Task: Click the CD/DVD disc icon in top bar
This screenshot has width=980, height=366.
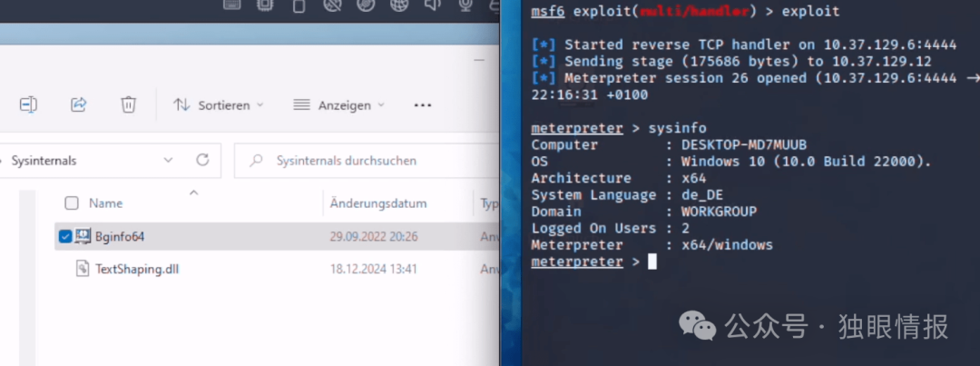Action: click(366, 5)
